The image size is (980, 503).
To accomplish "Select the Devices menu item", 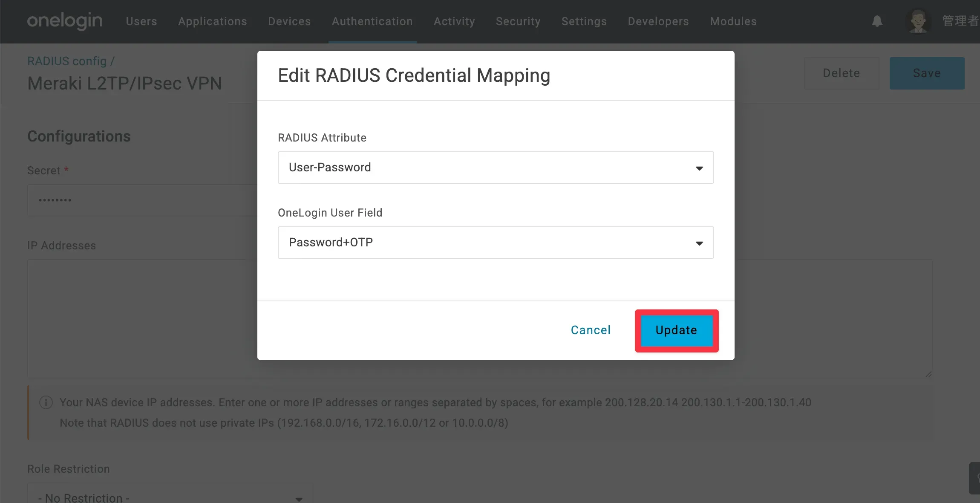I will click(x=289, y=21).
